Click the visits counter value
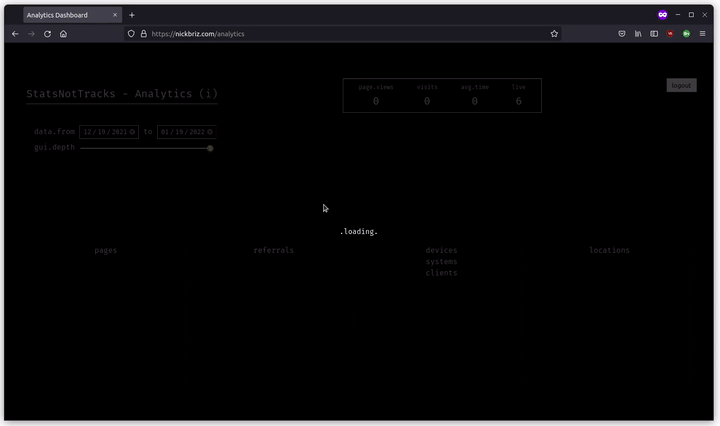 (x=427, y=101)
